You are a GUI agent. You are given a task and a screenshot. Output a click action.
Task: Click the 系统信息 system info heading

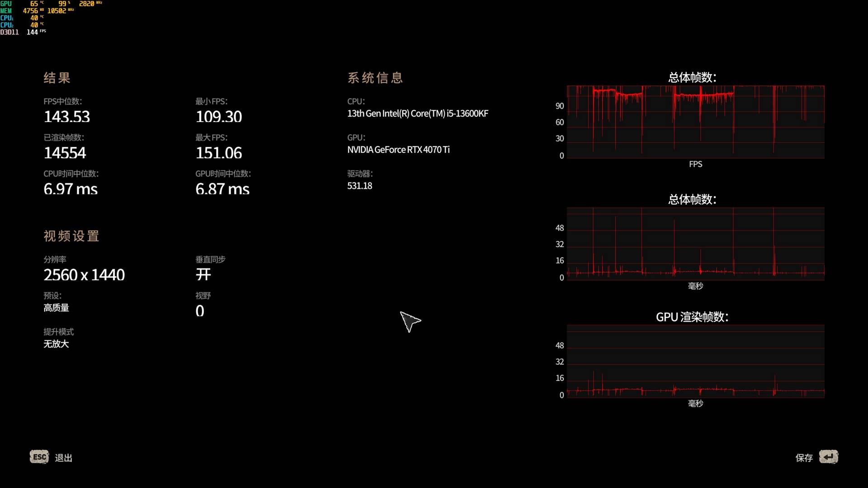(375, 78)
